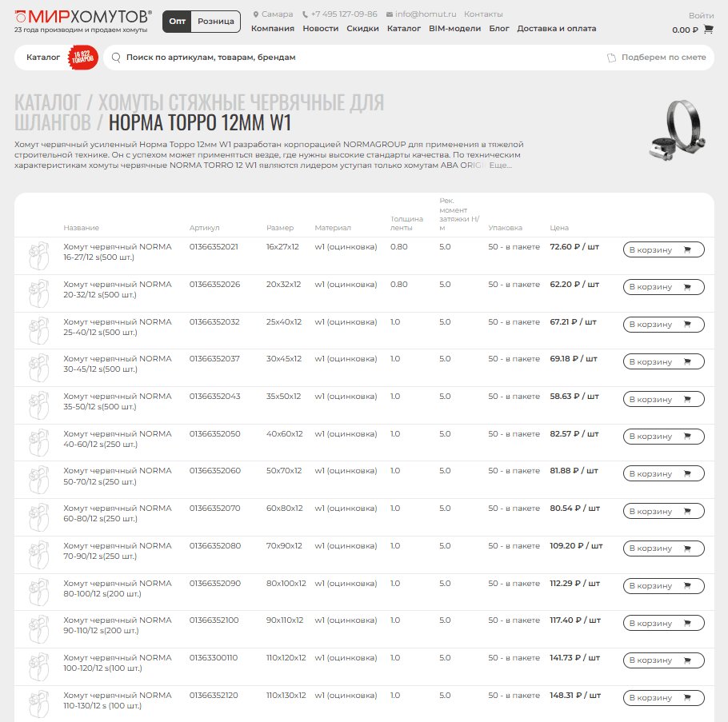
Task: Open Скидки menu item
Action: [x=362, y=28]
